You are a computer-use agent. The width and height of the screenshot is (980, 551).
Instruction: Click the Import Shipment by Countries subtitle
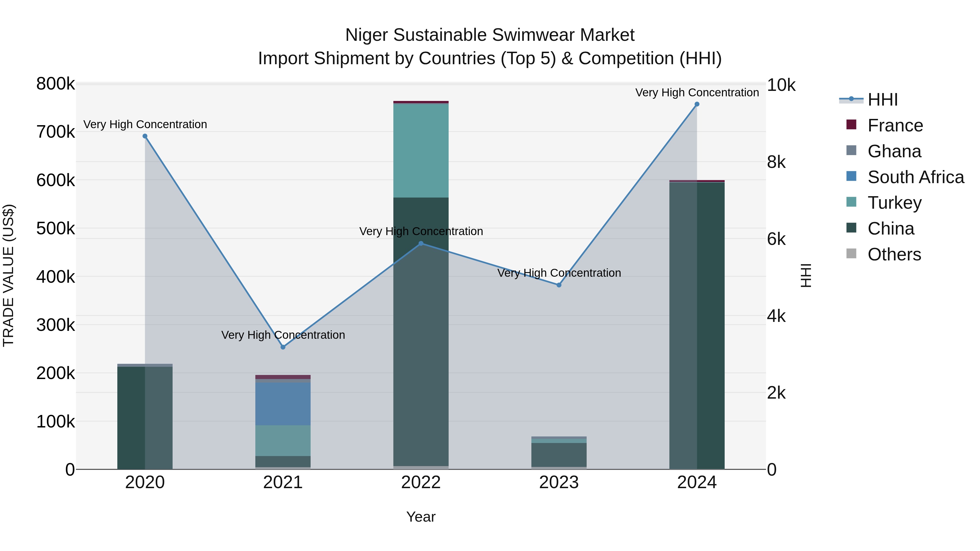(x=490, y=59)
